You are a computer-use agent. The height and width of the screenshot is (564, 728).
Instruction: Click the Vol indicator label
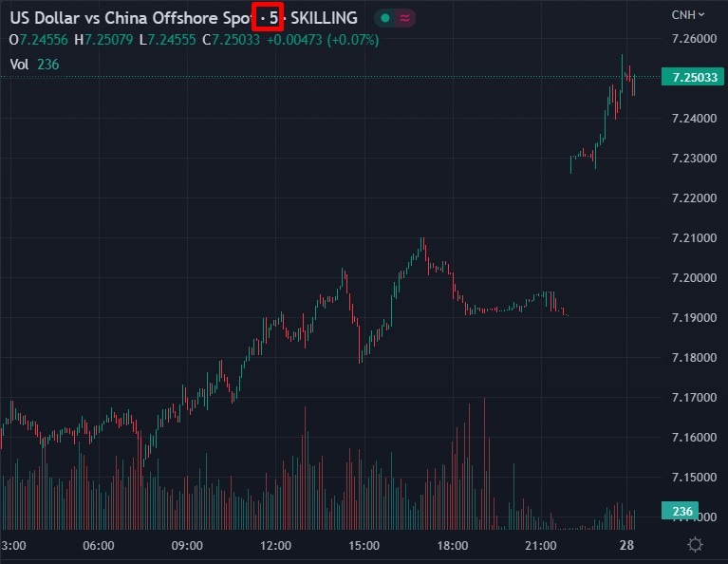20,65
